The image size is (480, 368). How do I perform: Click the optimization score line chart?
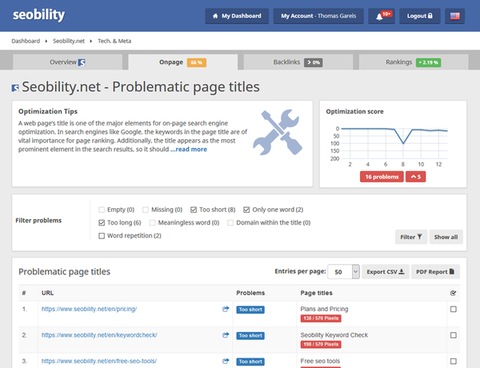click(393, 143)
